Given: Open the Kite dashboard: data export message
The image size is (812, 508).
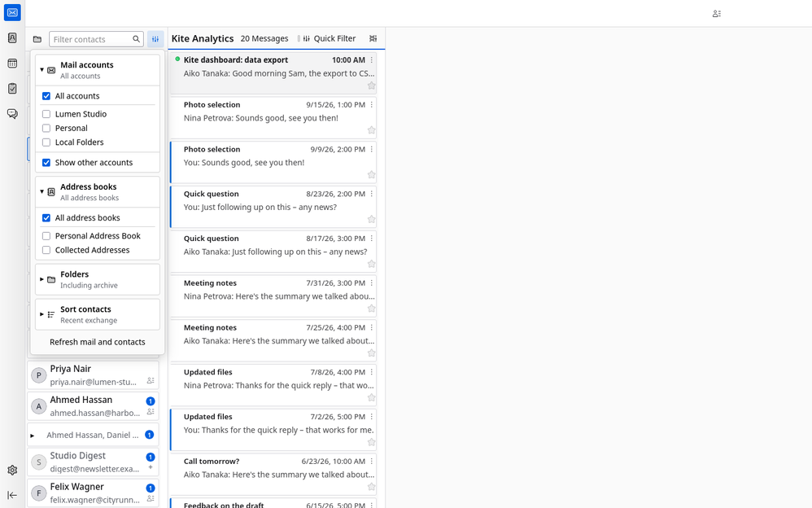Looking at the screenshot, I should (273, 72).
